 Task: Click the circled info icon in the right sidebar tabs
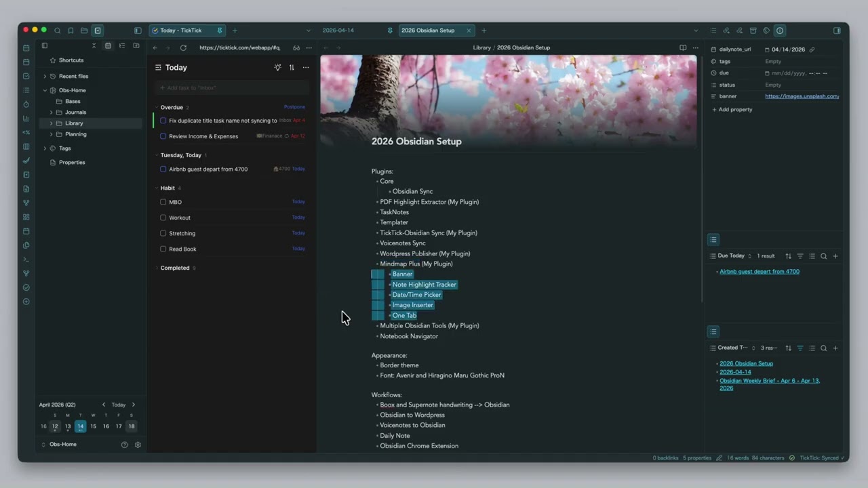(780, 30)
